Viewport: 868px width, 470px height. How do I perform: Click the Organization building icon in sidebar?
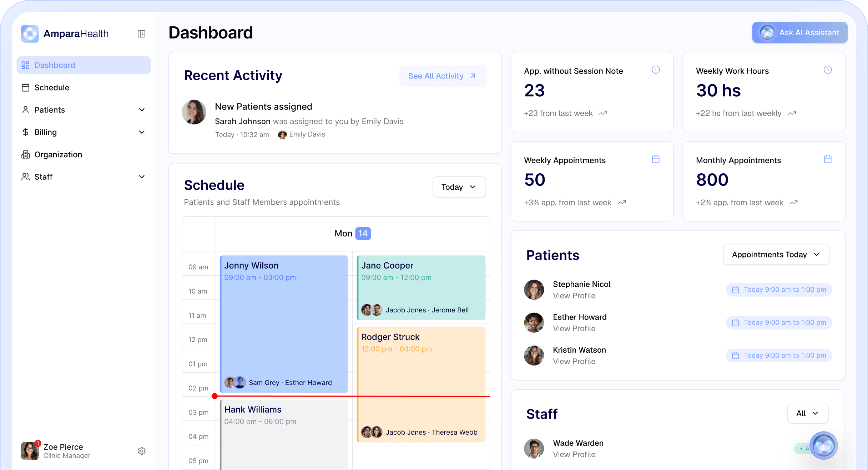(25, 154)
